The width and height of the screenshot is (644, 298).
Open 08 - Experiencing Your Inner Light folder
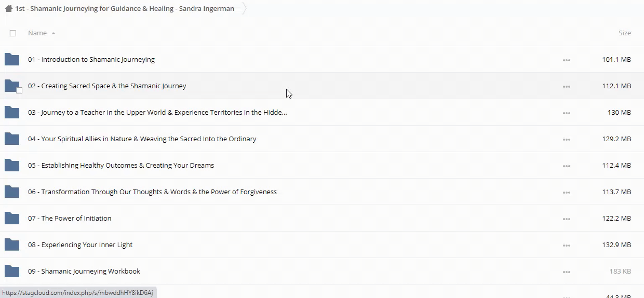point(81,245)
